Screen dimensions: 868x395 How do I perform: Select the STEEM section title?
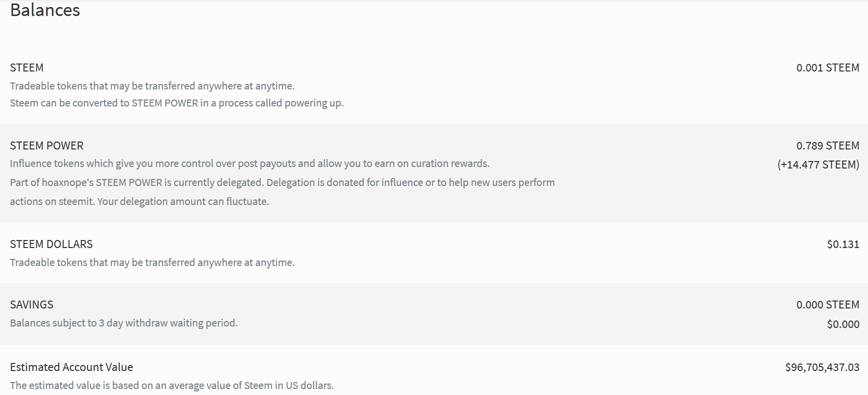27,67
